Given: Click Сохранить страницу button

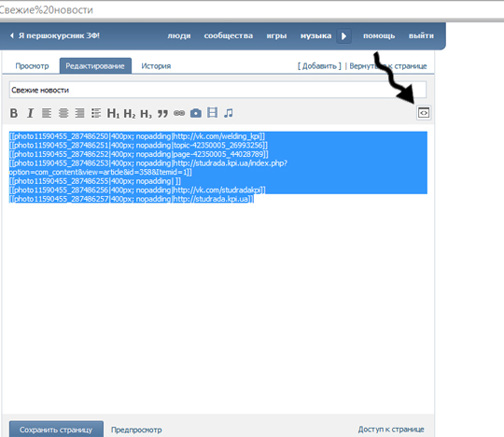Looking at the screenshot, I should pos(56,430).
